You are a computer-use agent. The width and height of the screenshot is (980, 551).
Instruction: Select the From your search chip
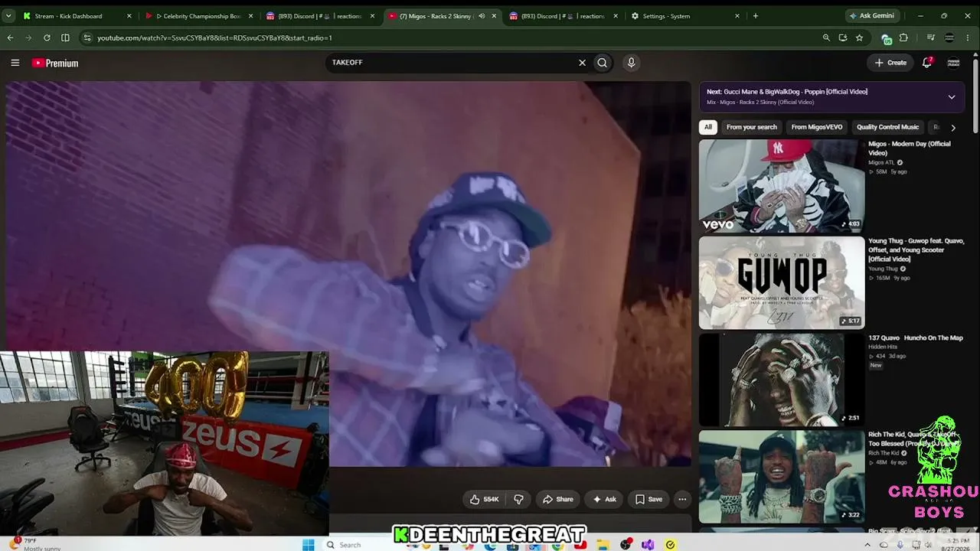(x=752, y=127)
